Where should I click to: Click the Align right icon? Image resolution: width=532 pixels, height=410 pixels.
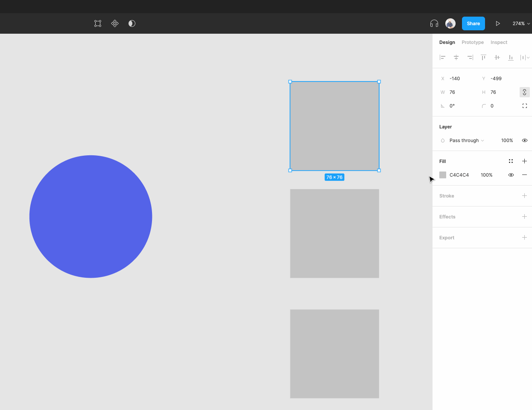tap(470, 57)
